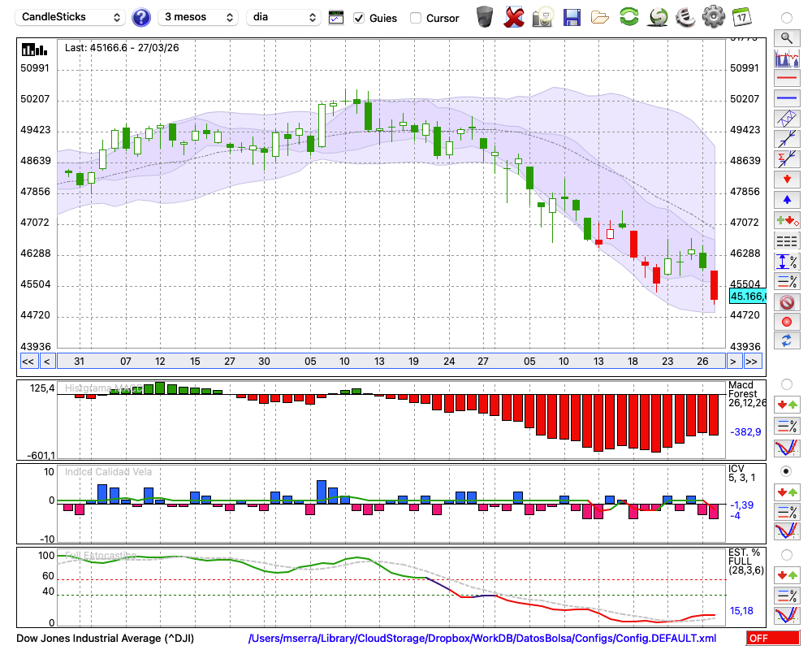The image size is (812, 650).
Task: Open the Config.DEFAULT.xml file path link
Action: 482,639
